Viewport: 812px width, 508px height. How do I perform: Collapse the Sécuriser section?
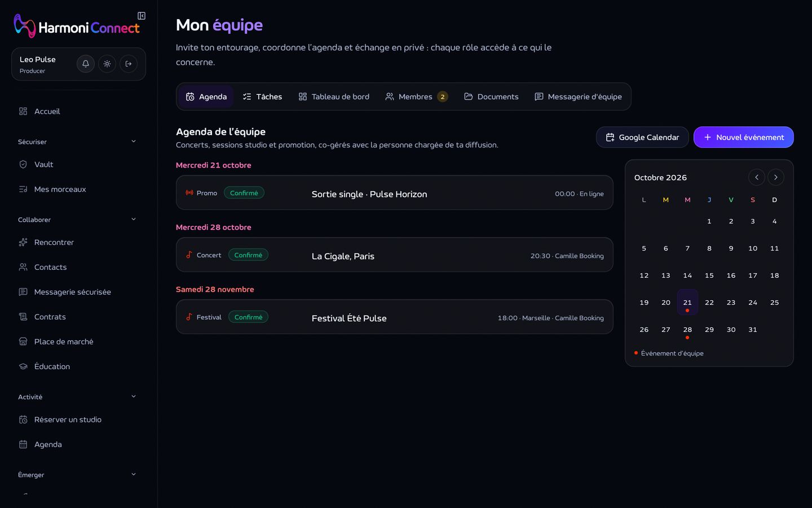(x=134, y=142)
